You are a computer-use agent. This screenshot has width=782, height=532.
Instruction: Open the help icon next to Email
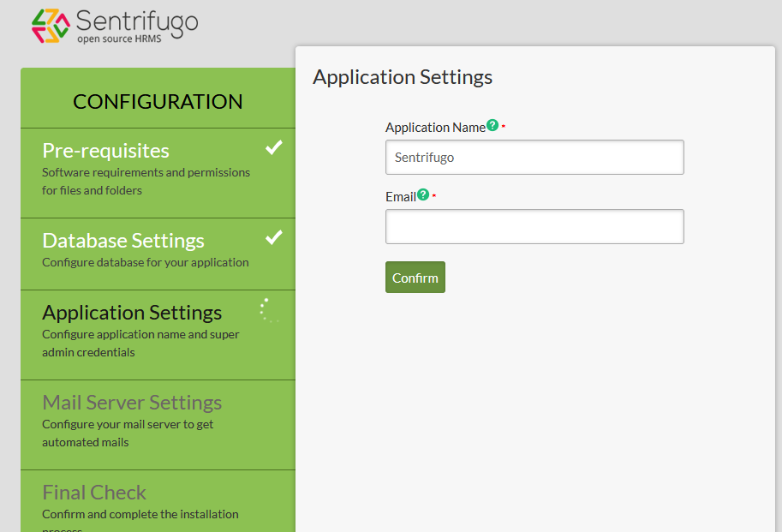point(422,194)
